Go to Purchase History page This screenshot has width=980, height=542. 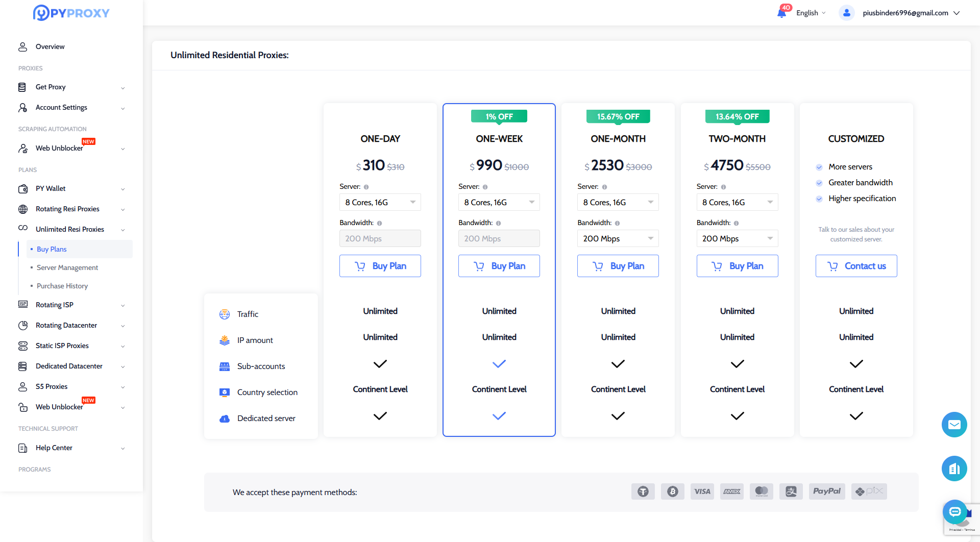62,286
